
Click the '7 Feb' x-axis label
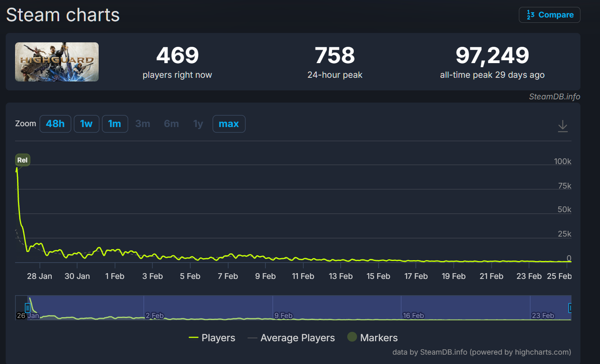tap(228, 276)
